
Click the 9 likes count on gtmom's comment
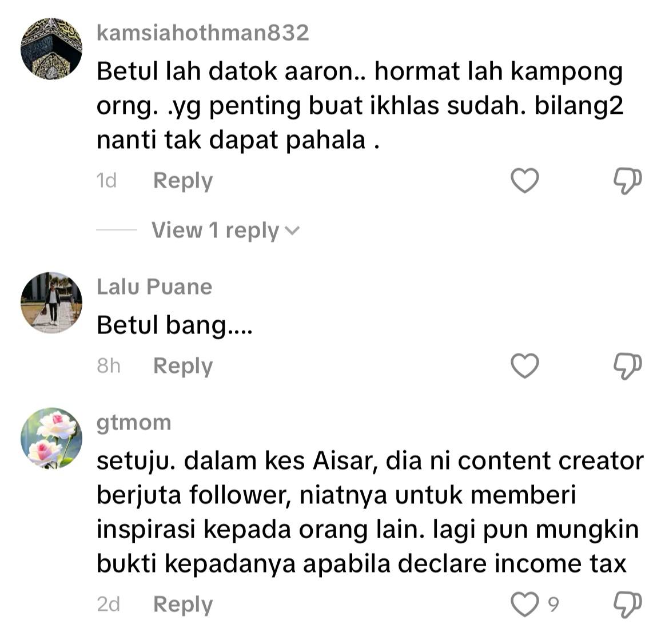point(553,605)
